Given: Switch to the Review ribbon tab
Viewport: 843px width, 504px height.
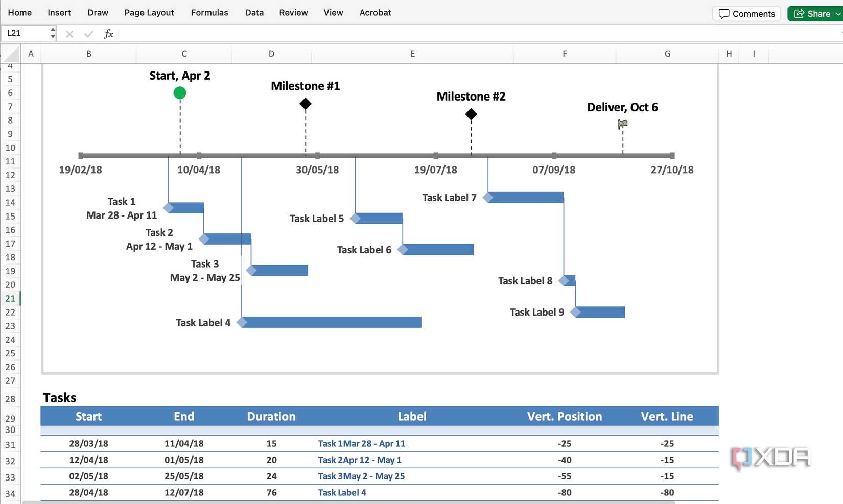Looking at the screenshot, I should tap(293, 13).
